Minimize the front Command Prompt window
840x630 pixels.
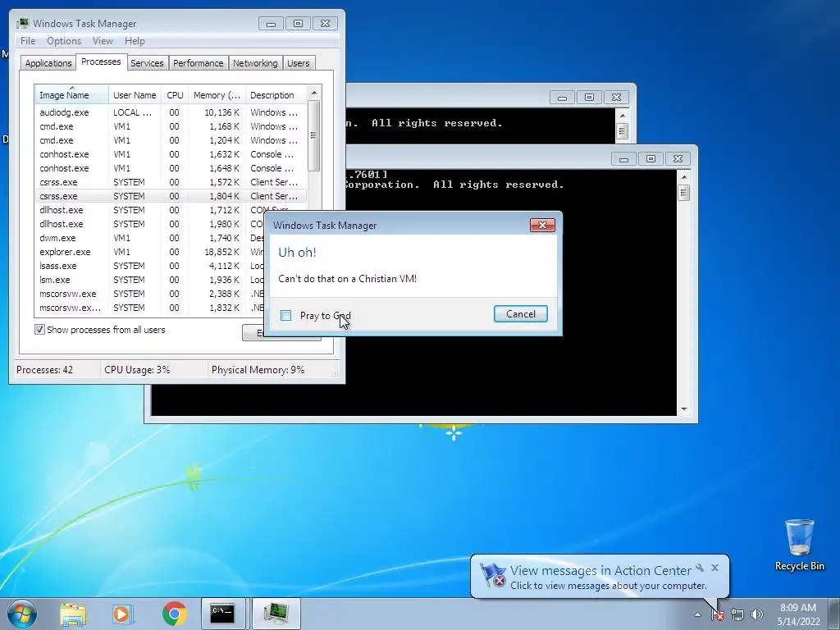(x=623, y=158)
